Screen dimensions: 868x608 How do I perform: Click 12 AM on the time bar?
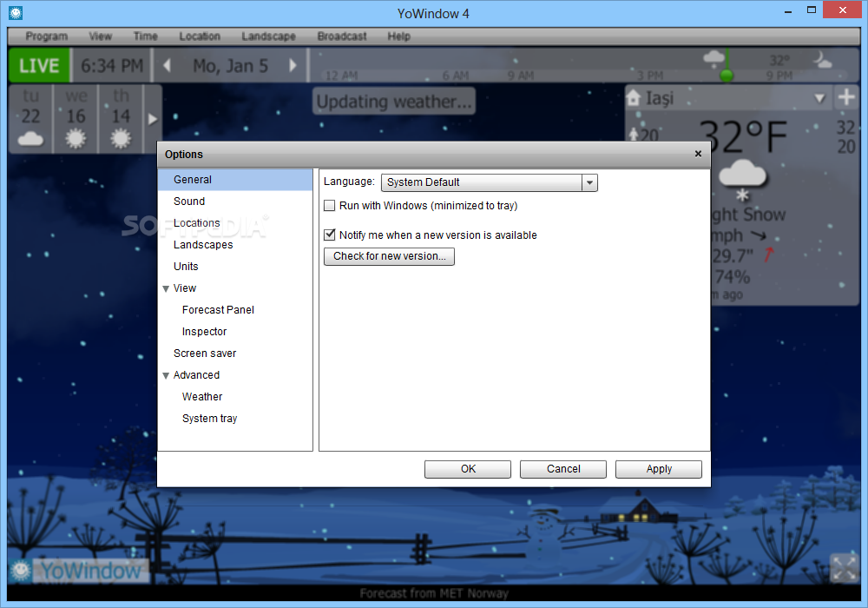point(341,76)
